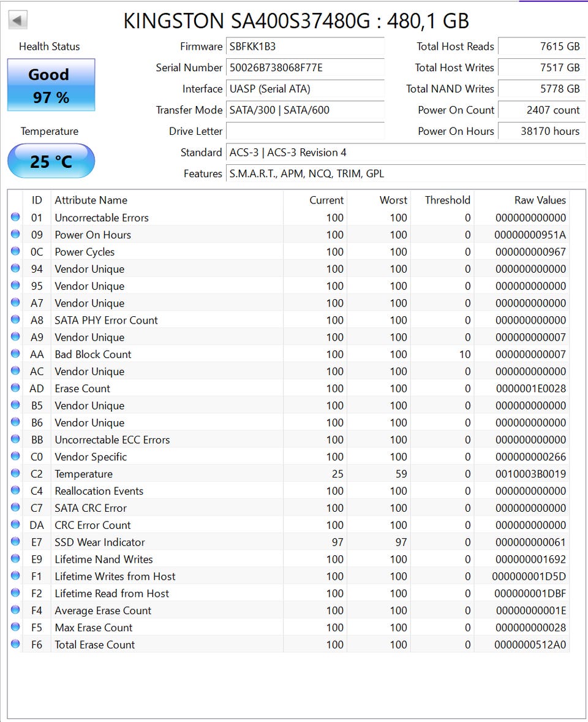
Task: Click the ID column header
Action: 37,200
